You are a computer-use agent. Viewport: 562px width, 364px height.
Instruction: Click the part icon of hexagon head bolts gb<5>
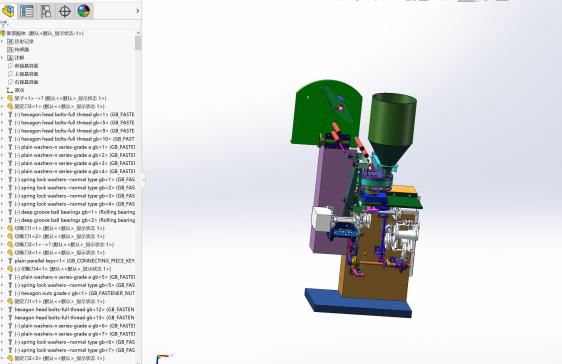[x=10, y=123]
